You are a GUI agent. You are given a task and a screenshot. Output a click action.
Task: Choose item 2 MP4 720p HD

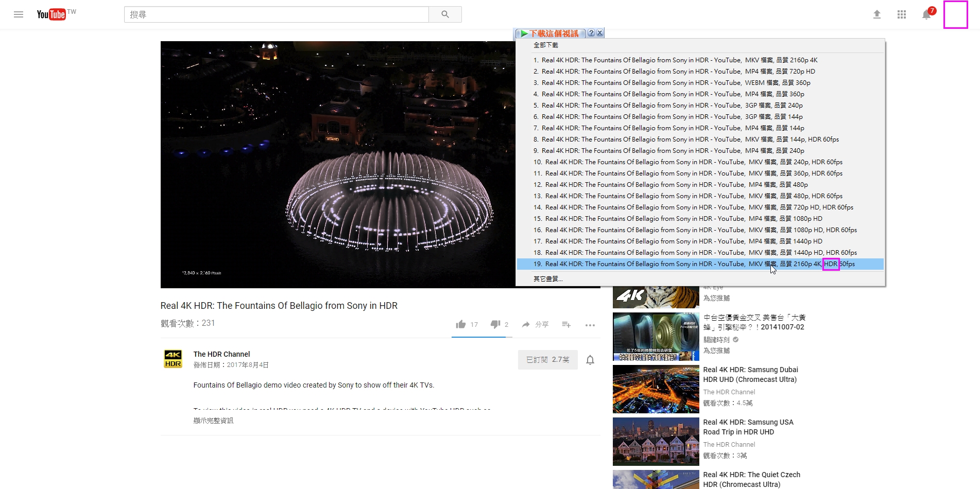700,72
